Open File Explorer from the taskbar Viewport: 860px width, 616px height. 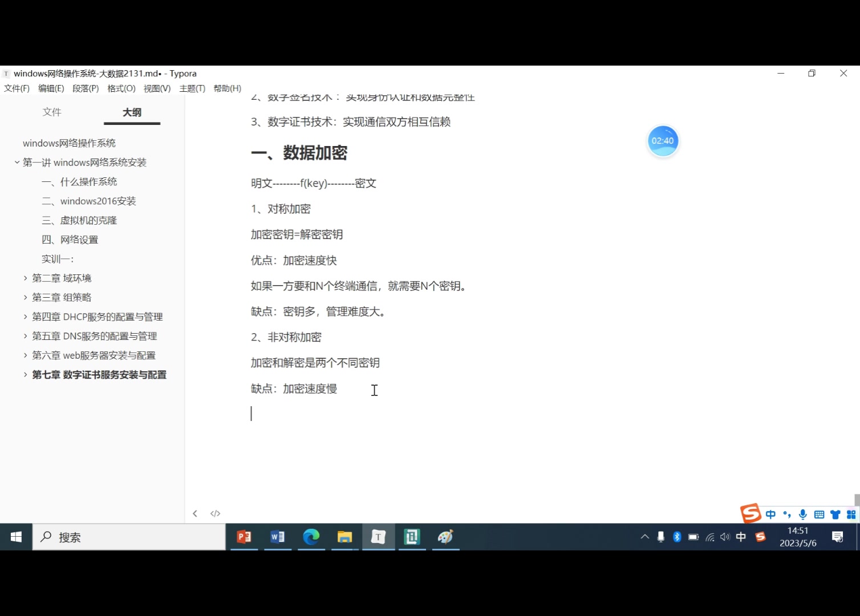(x=345, y=537)
